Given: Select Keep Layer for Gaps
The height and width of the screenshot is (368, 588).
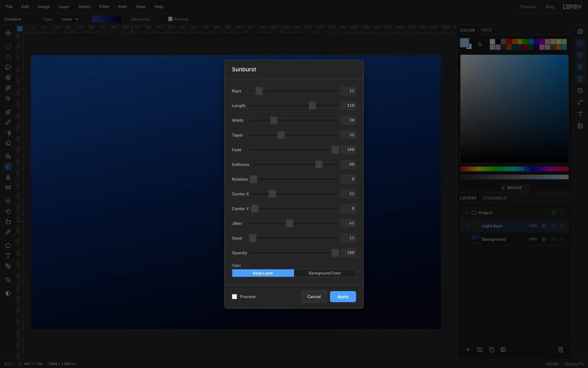Looking at the screenshot, I should coord(263,273).
